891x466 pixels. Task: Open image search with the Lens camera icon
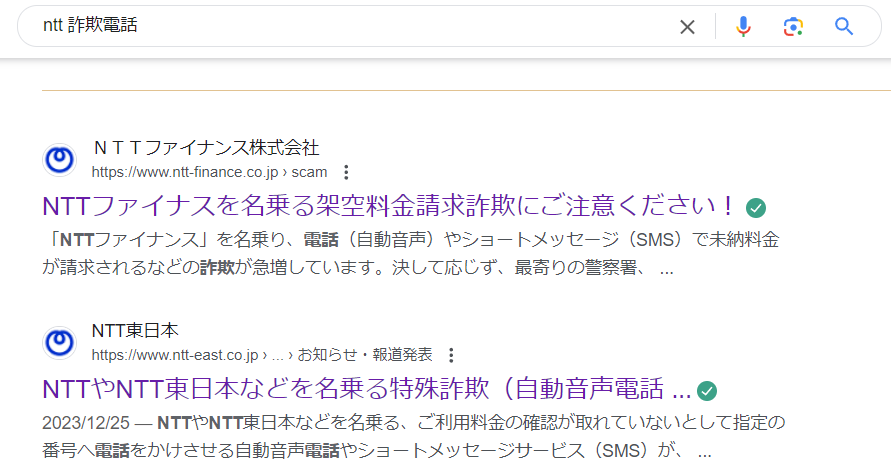click(793, 27)
